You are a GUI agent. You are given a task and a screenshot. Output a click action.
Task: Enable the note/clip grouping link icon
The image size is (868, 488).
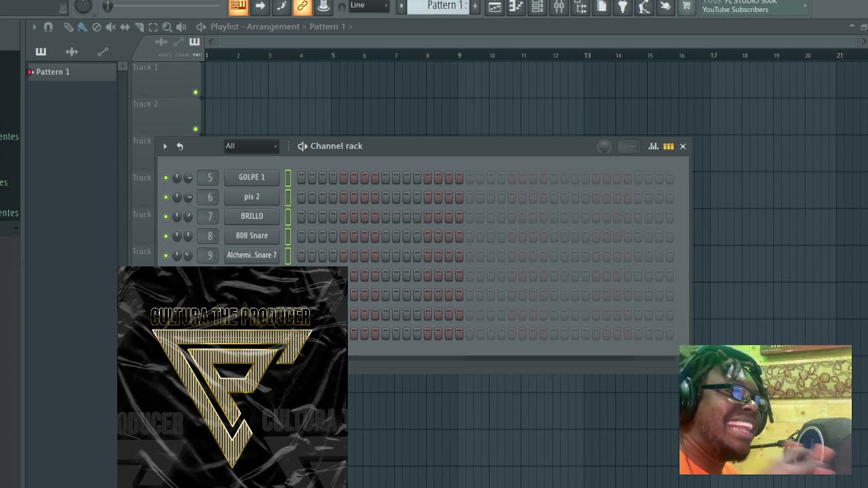[x=302, y=7]
